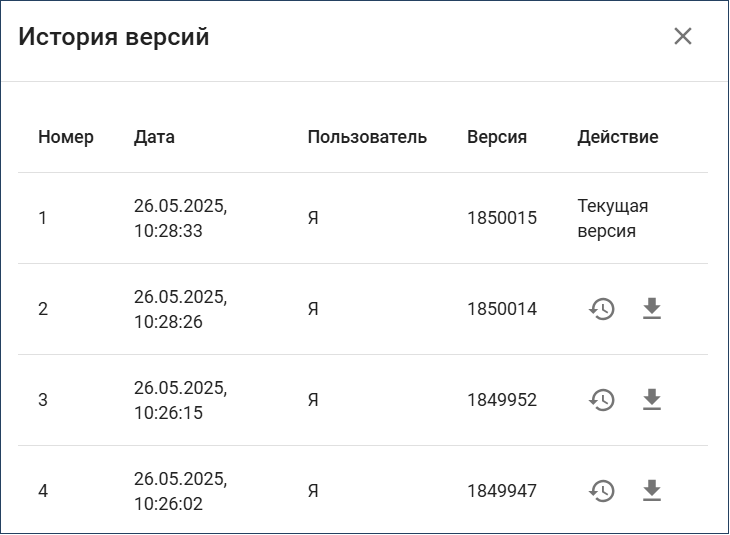Click the Версия column header
The width and height of the screenshot is (730, 535).
point(497,137)
